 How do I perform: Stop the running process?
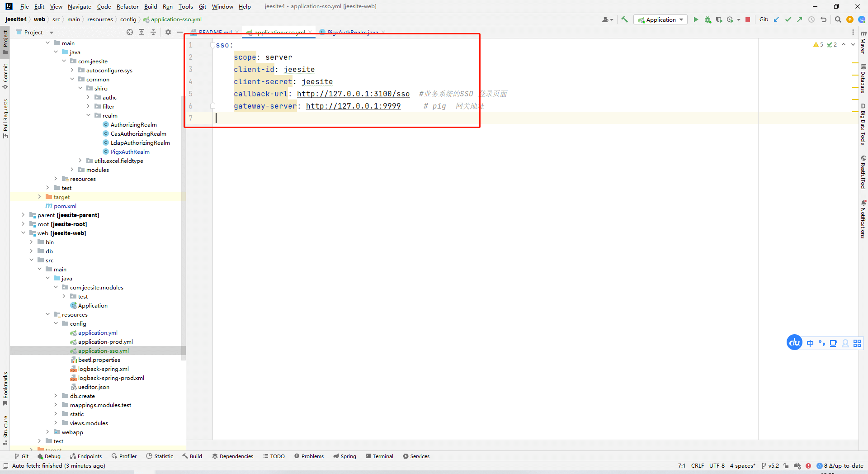748,19
